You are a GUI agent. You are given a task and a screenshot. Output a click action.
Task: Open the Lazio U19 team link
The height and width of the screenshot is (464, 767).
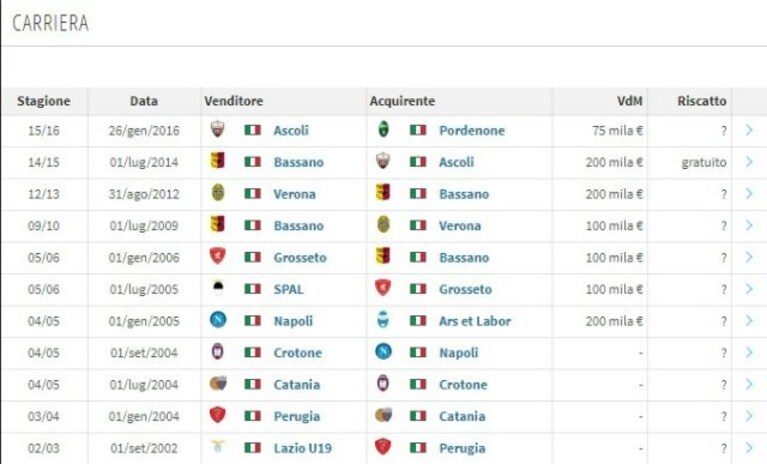(x=303, y=448)
